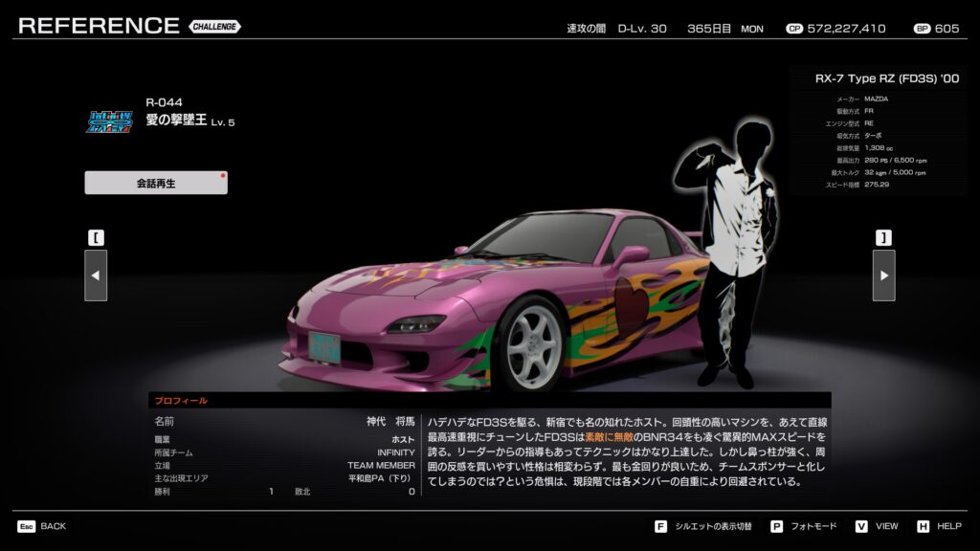
Task: Click the CP currency icon
Action: click(793, 29)
